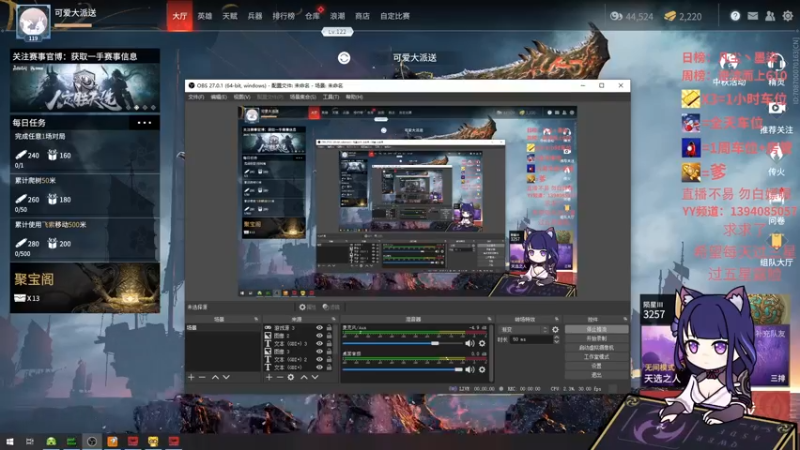Image resolution: width=800 pixels, height=450 pixels.
Task: Expand the Lv.122 level pill under the tabs
Action: 337,32
